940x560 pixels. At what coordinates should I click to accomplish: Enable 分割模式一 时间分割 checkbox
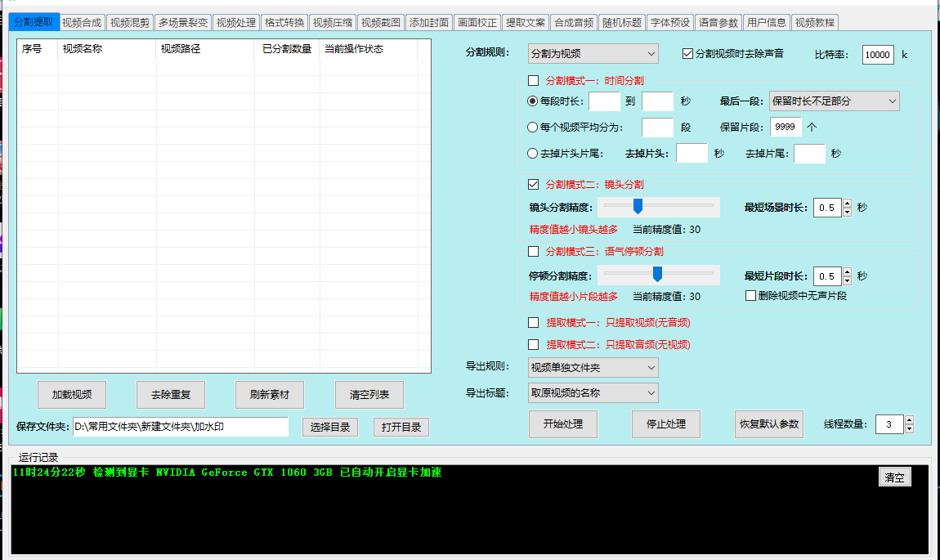[534, 81]
